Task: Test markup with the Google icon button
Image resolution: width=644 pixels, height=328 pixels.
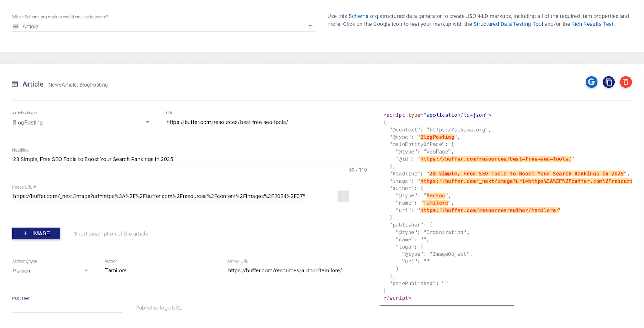Action: (x=591, y=82)
